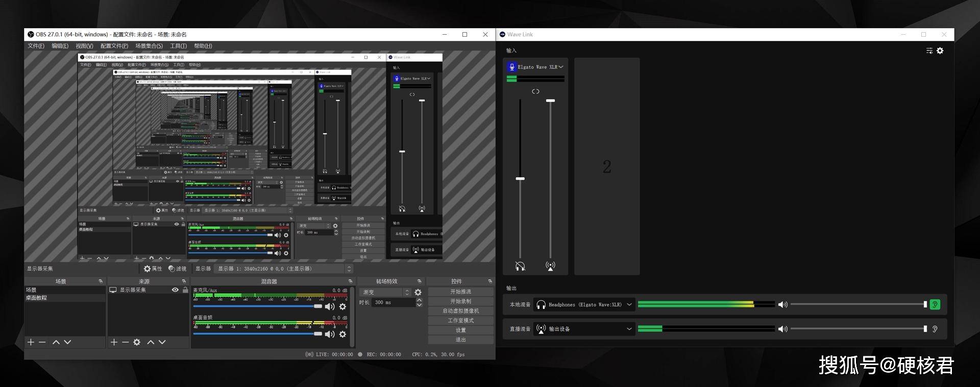Screen dimensions: 980x387
Task: Open the 渐变 transition type dropdown
Action: point(386,293)
